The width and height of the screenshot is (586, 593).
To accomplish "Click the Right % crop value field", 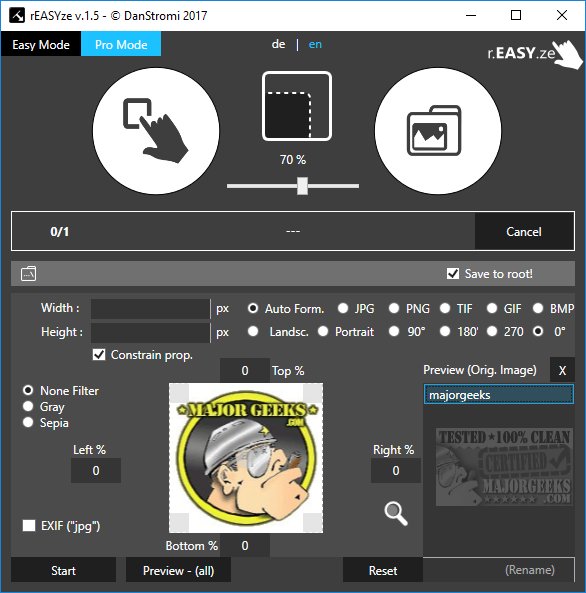I will pos(396,470).
